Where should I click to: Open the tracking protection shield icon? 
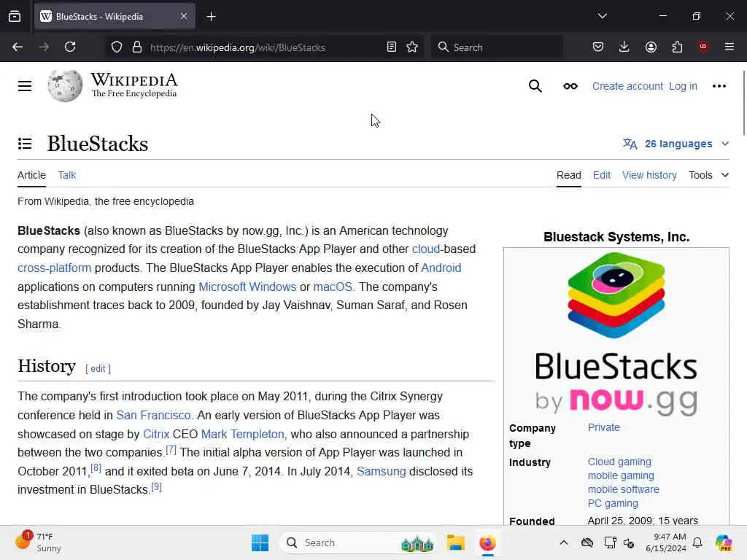[117, 47]
